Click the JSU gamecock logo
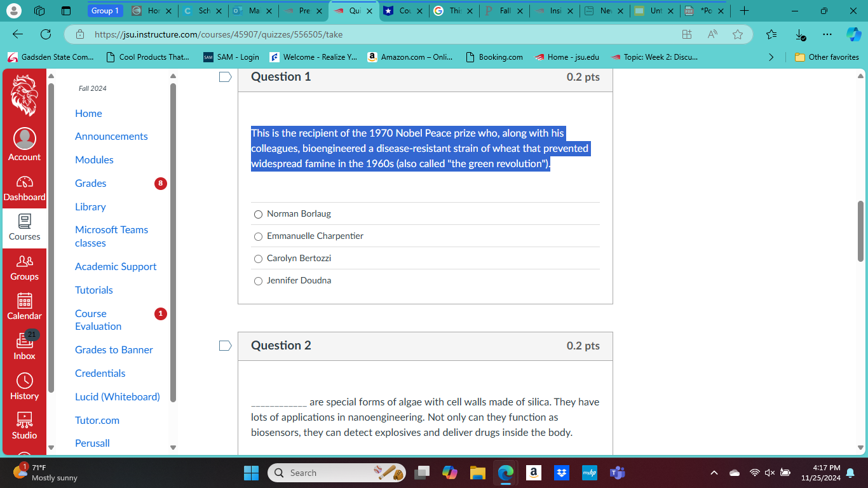 (24, 95)
